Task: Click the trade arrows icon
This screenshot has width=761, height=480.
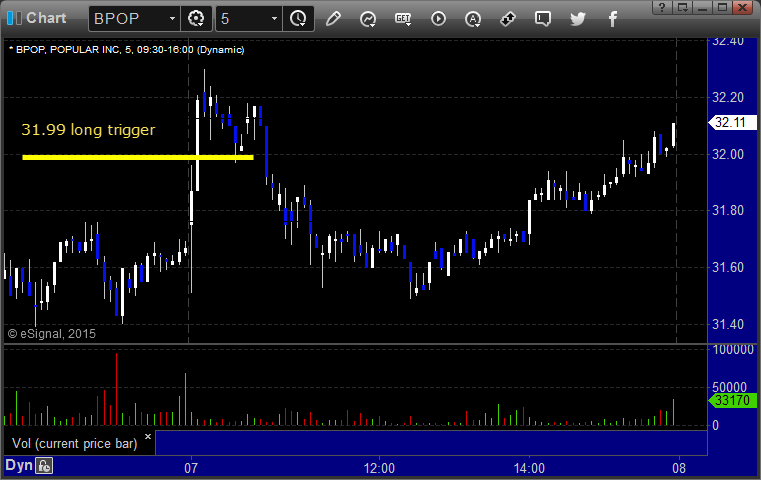Action: coord(508,19)
